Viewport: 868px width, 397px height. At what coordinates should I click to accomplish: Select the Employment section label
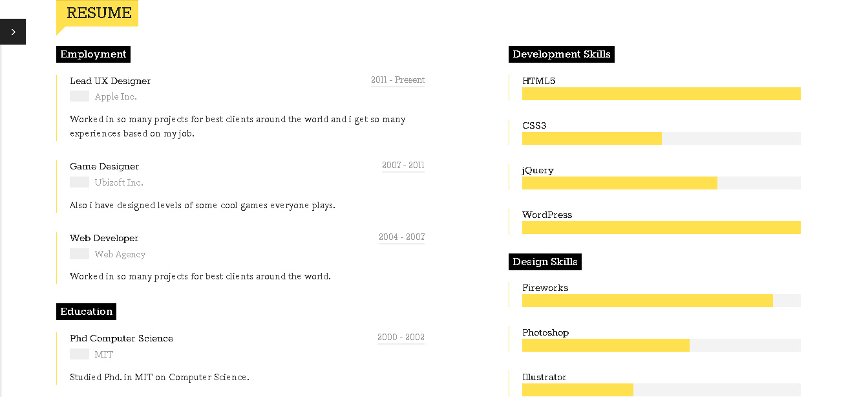93,54
